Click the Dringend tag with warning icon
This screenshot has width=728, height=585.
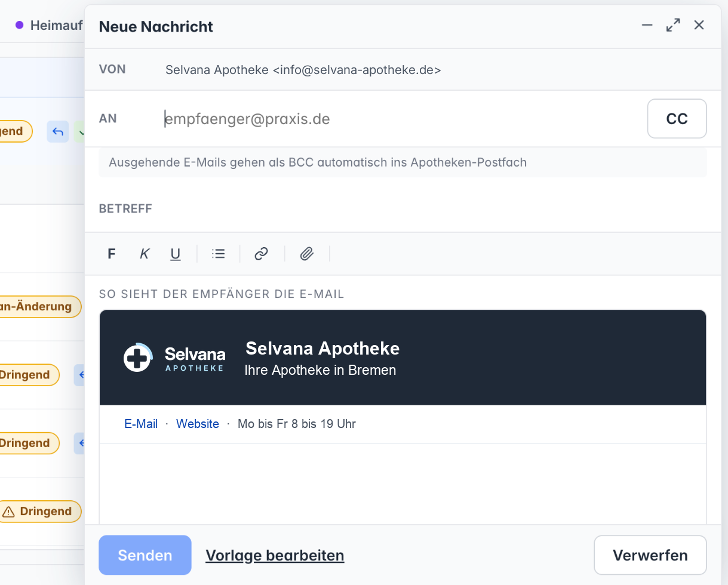[39, 512]
